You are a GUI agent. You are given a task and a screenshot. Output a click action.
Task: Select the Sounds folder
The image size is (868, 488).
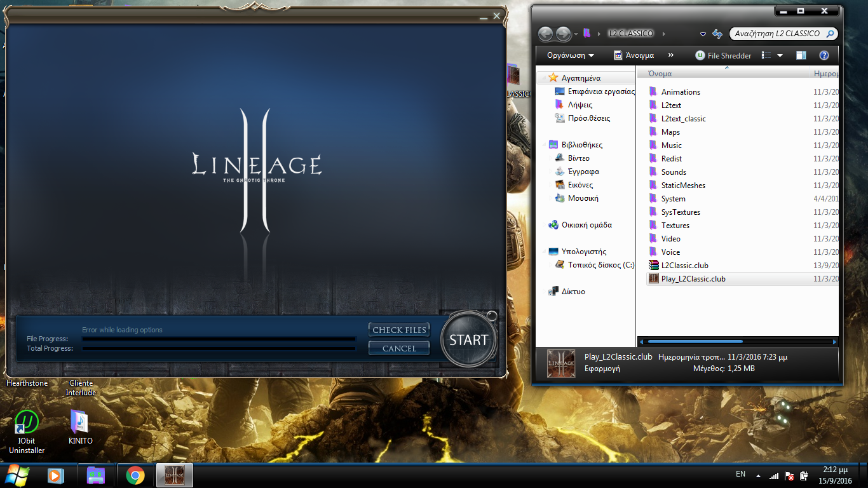pyautogui.click(x=674, y=172)
